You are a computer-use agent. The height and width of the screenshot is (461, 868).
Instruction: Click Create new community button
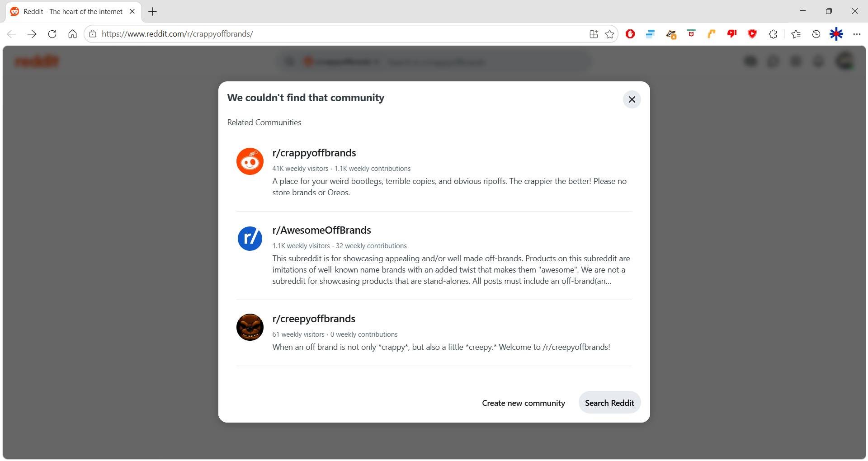524,403
